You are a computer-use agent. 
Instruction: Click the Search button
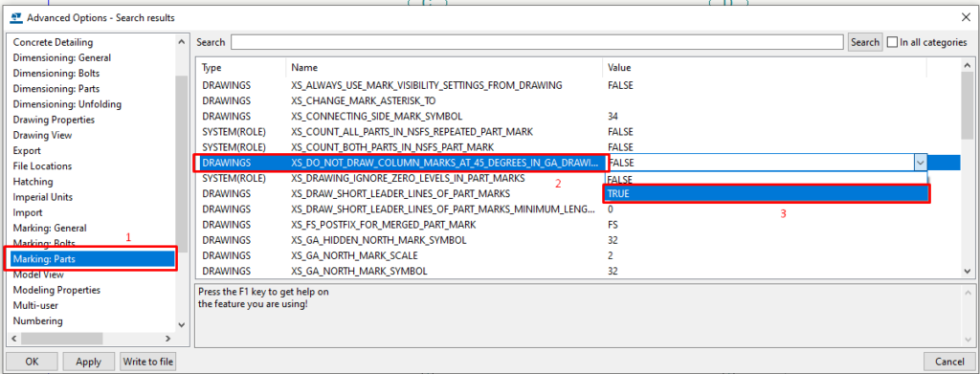(x=865, y=42)
